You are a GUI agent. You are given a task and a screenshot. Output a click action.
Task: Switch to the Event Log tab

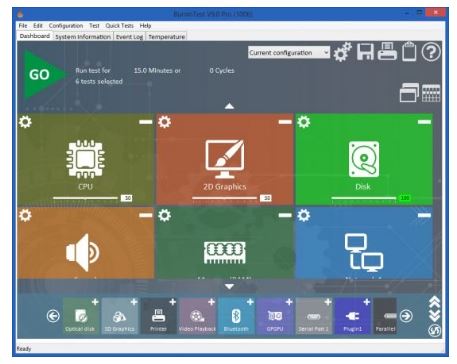(x=129, y=37)
